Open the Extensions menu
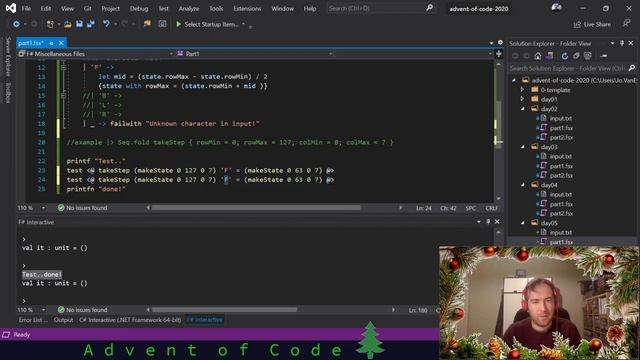 point(247,8)
